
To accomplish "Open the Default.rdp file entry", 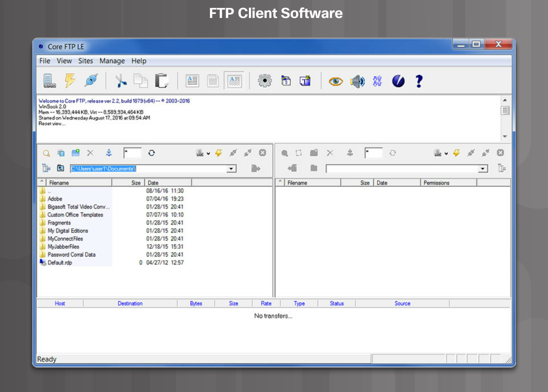I will point(60,262).
